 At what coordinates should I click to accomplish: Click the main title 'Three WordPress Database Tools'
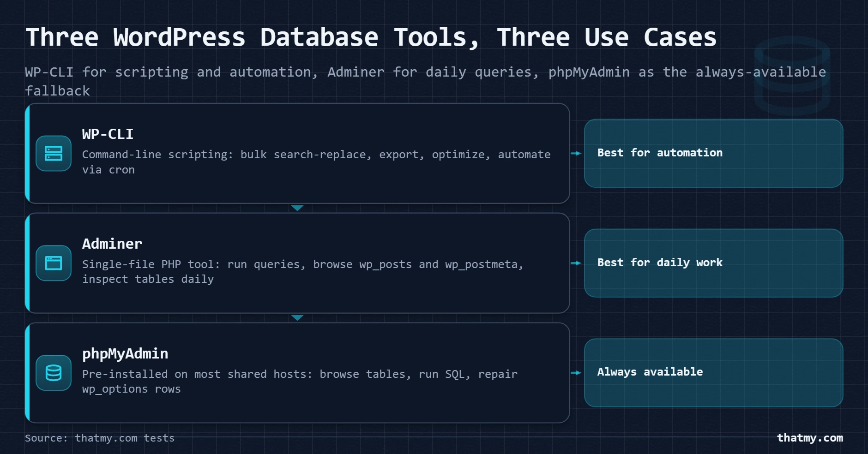pyautogui.click(x=371, y=37)
